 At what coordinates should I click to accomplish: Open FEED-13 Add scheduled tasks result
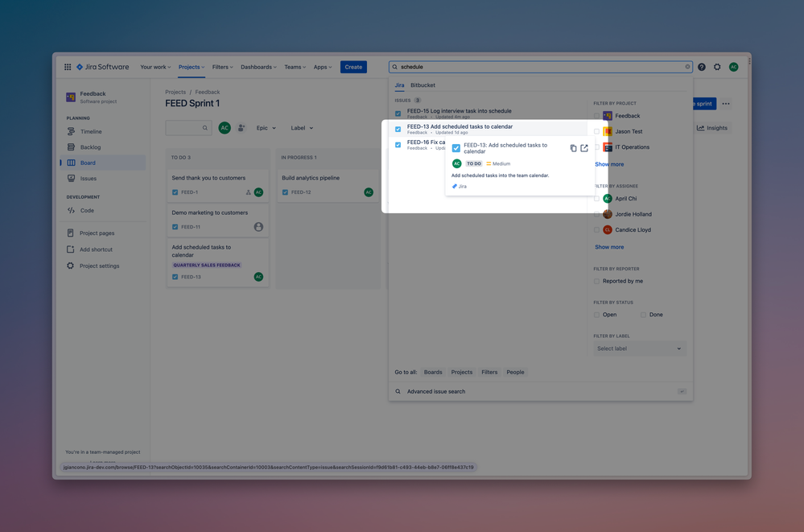[x=489, y=129]
